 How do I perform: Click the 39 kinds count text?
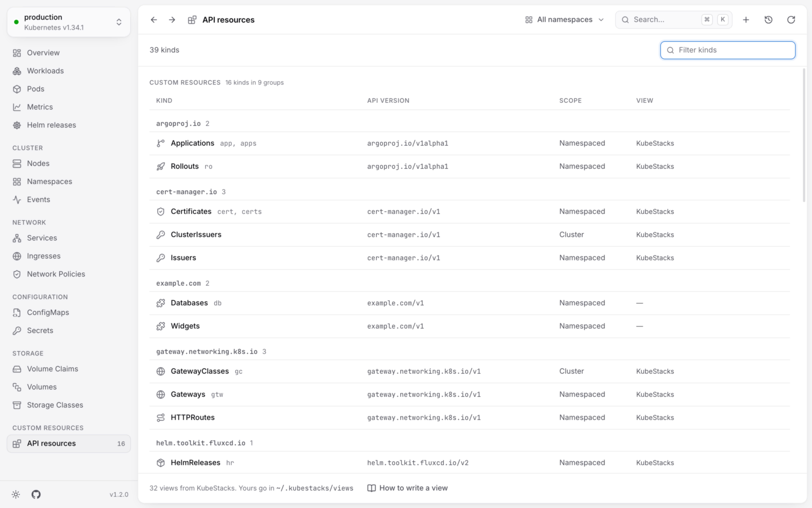click(x=165, y=50)
